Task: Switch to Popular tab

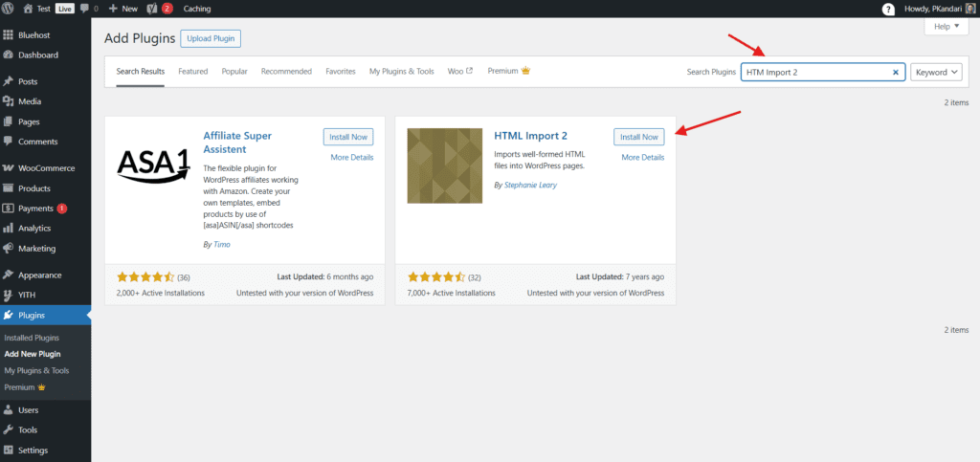Action: [234, 71]
